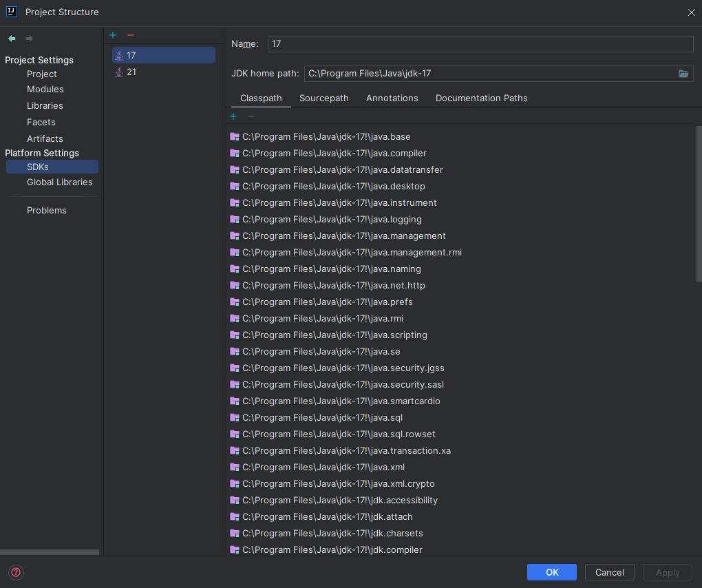Click the JDK home path field

[x=490, y=74]
